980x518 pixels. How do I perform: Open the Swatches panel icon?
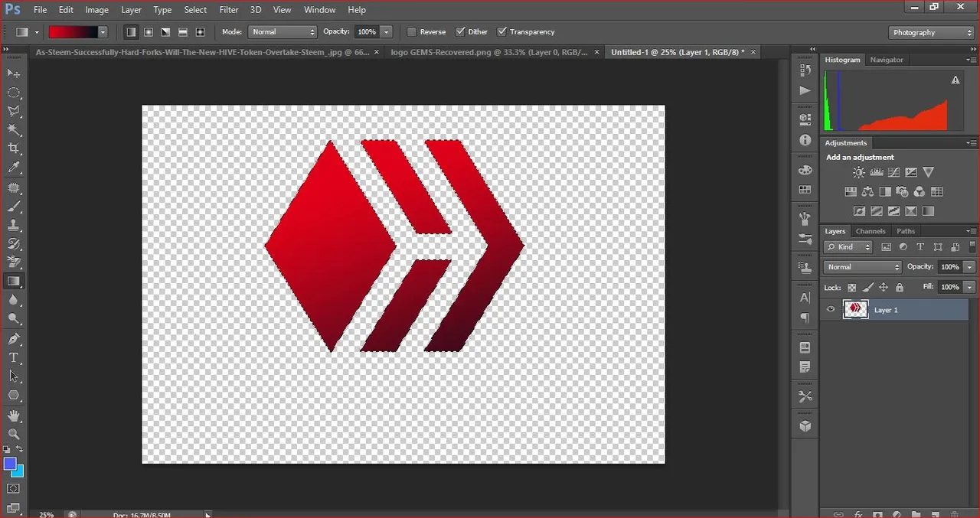click(805, 189)
